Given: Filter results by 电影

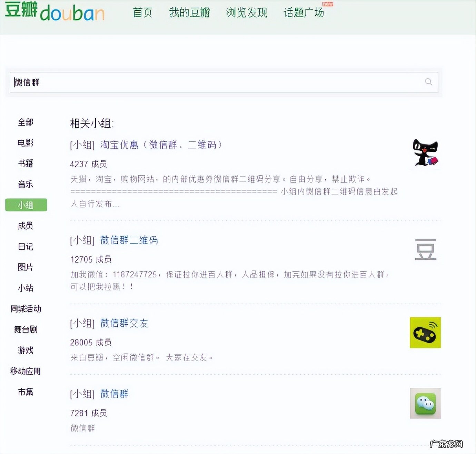Looking at the screenshot, I should (x=26, y=143).
